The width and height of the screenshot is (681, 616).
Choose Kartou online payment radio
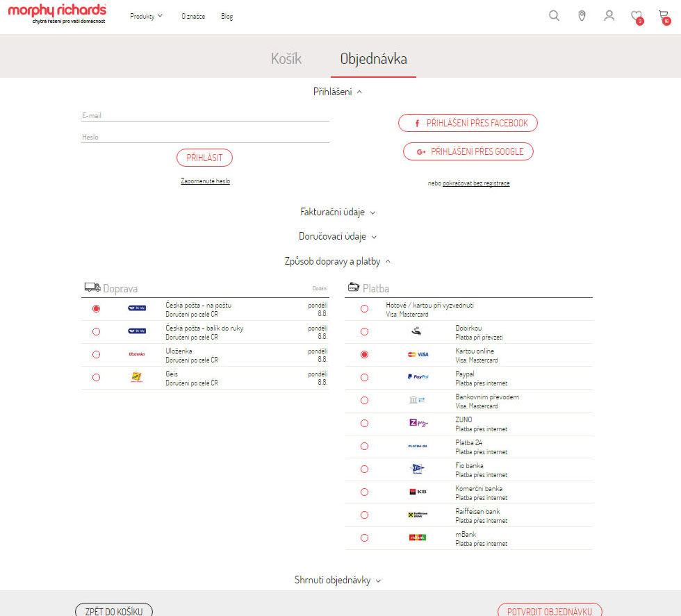coord(364,355)
